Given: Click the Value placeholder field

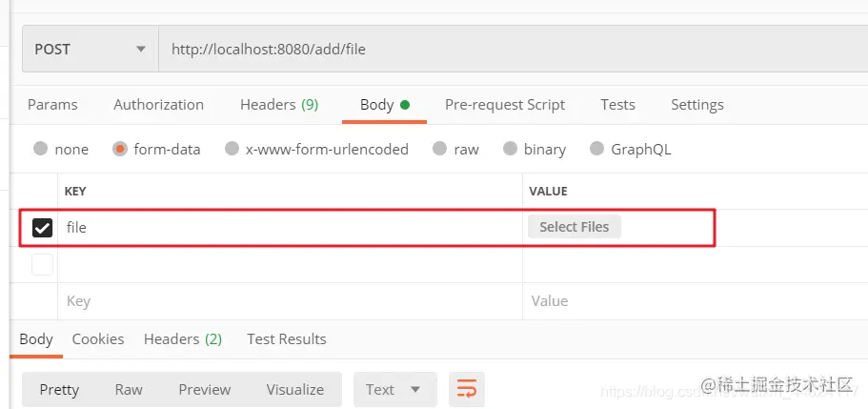Looking at the screenshot, I should click(x=695, y=301).
